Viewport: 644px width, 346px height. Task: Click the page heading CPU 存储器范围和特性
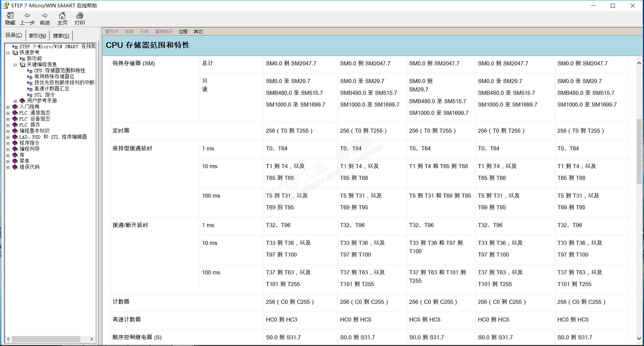coord(148,45)
